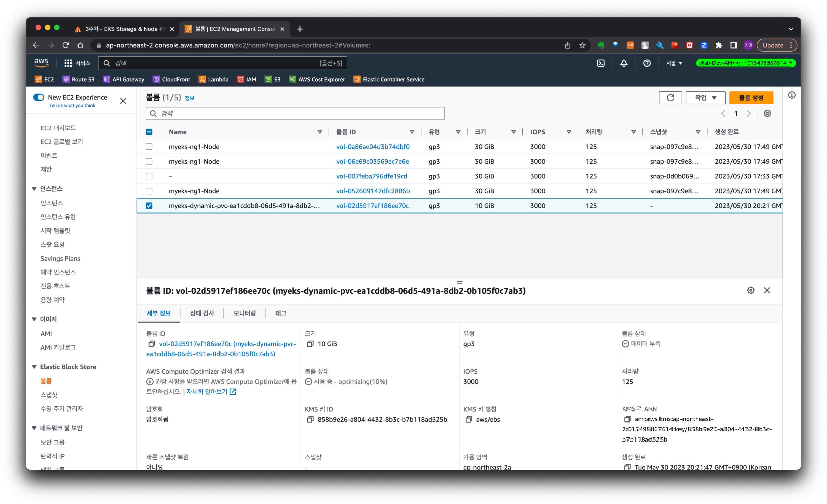Open the AWS help question mark icon
Image resolution: width=827 pixels, height=504 pixels.
click(647, 63)
